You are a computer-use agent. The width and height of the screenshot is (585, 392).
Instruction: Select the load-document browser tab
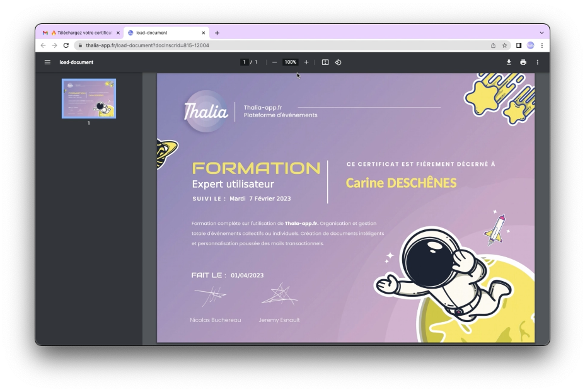(163, 33)
